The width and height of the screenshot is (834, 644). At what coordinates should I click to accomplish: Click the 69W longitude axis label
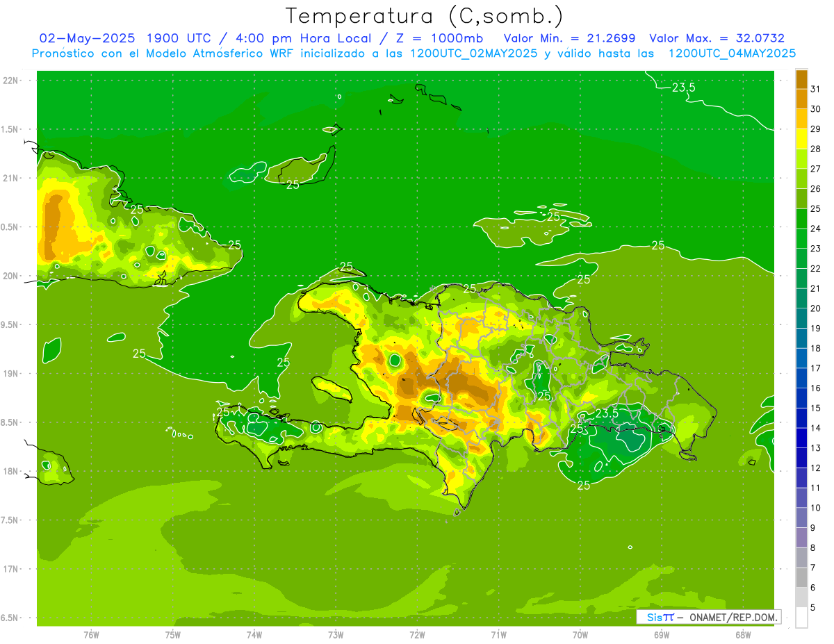point(661,635)
